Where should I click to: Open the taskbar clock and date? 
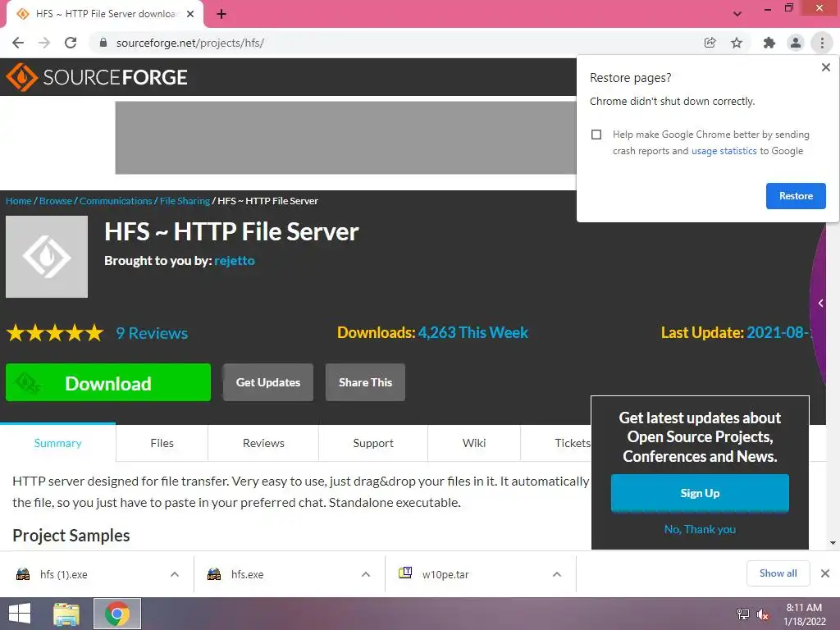pyautogui.click(x=804, y=614)
